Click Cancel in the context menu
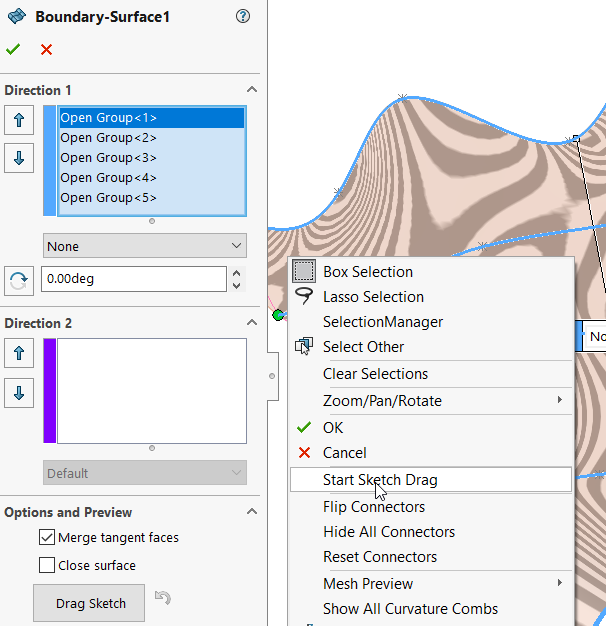The height and width of the screenshot is (626, 606). [x=431, y=453]
